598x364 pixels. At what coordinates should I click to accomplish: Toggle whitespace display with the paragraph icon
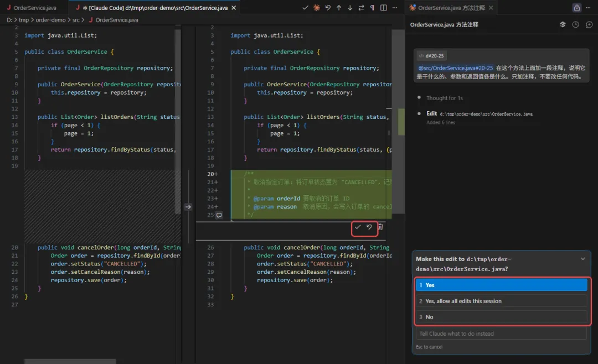(372, 8)
